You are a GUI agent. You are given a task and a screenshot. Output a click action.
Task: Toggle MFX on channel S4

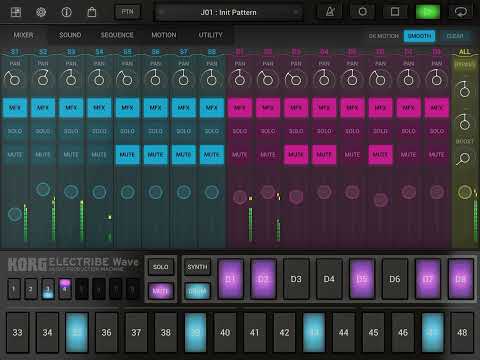coord(99,108)
